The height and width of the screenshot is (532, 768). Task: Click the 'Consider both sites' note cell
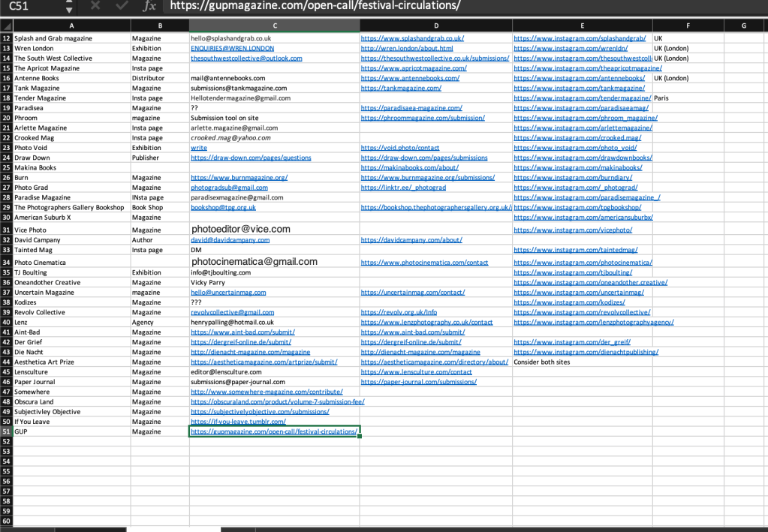click(541, 362)
